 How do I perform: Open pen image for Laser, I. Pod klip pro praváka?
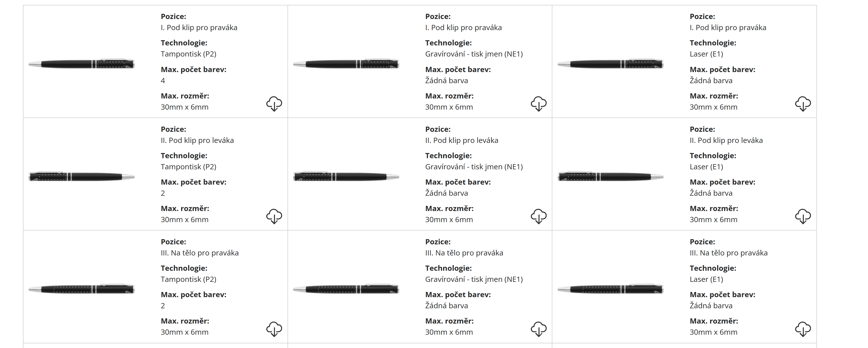point(610,64)
